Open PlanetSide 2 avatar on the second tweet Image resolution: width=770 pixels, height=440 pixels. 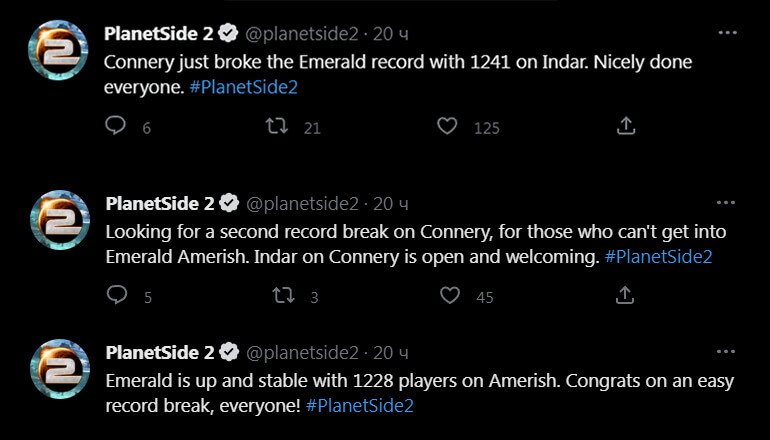(60, 220)
